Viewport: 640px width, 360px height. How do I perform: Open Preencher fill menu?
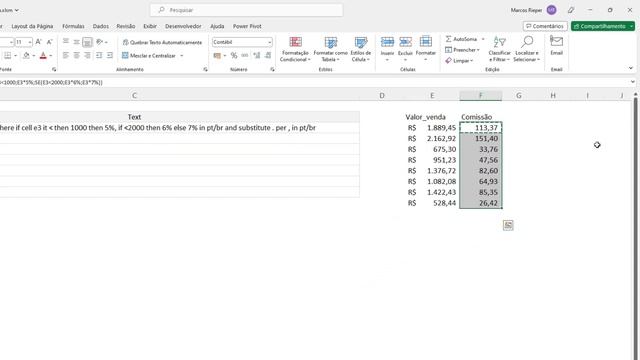click(x=462, y=50)
